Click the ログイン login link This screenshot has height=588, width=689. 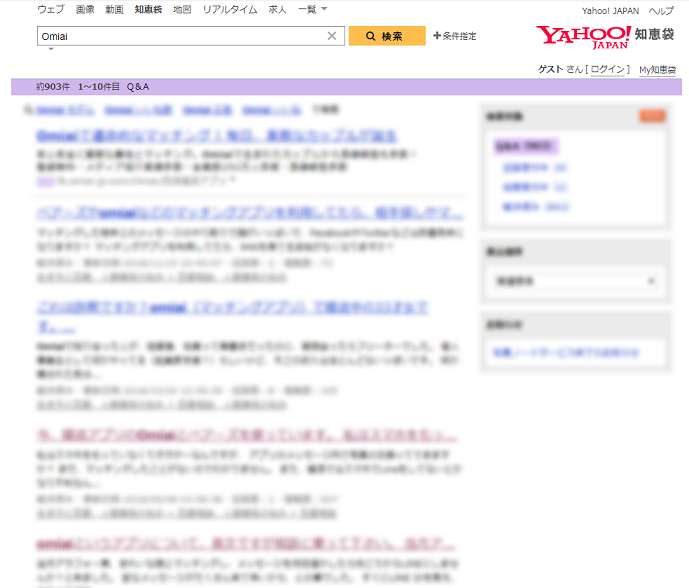(608, 69)
